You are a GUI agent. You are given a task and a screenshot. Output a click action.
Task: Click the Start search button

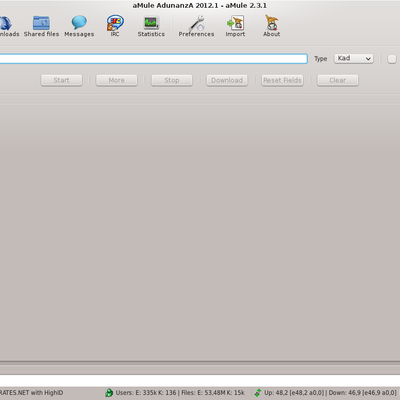point(61,80)
